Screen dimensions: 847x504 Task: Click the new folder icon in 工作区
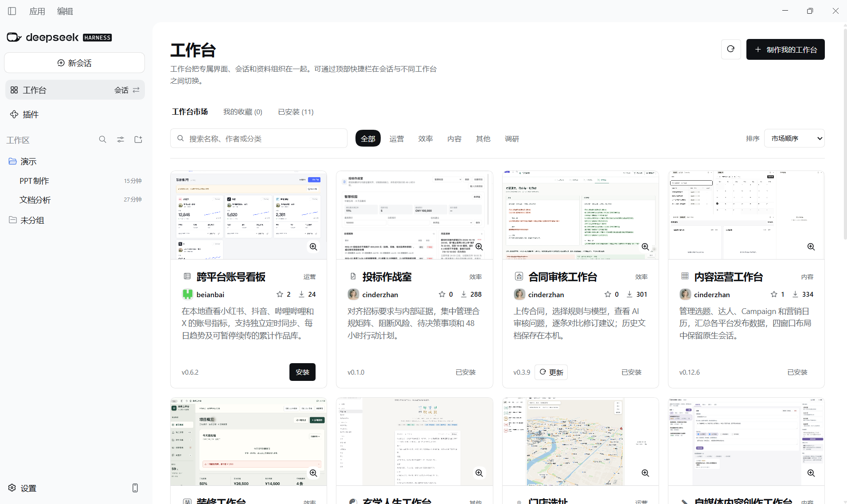pos(138,140)
